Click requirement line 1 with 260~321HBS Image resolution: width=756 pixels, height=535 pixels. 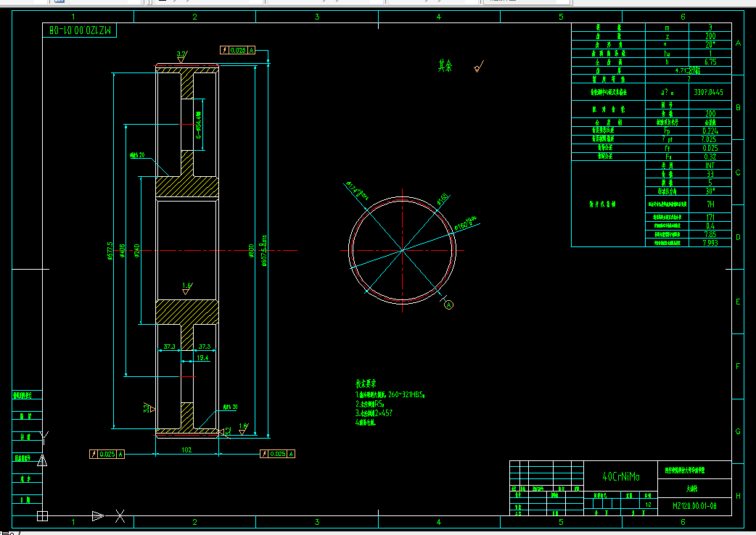click(390, 394)
